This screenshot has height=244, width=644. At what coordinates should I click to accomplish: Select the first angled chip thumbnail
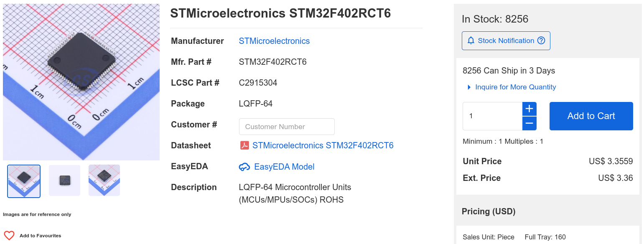coord(24,181)
